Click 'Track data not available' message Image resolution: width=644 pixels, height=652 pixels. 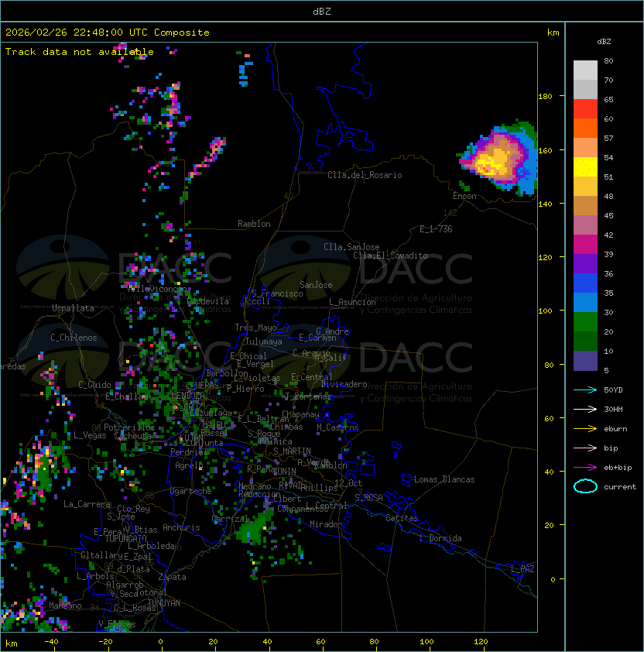[x=80, y=52]
